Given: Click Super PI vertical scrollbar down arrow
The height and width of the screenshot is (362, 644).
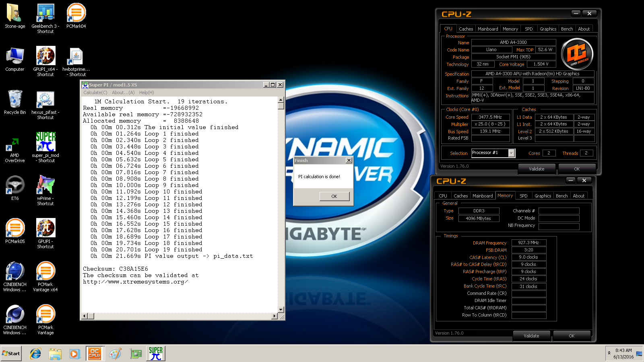Looking at the screenshot, I should point(281,310).
